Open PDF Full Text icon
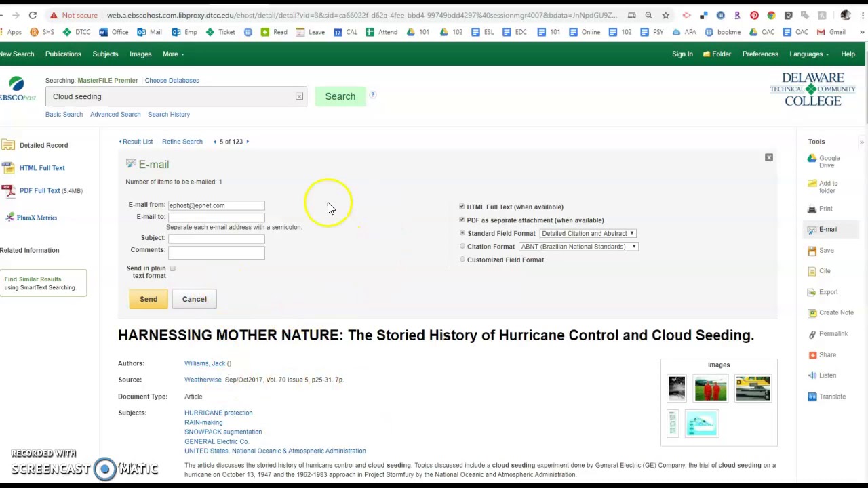Viewport: 868px width, 488px height. pos(9,191)
